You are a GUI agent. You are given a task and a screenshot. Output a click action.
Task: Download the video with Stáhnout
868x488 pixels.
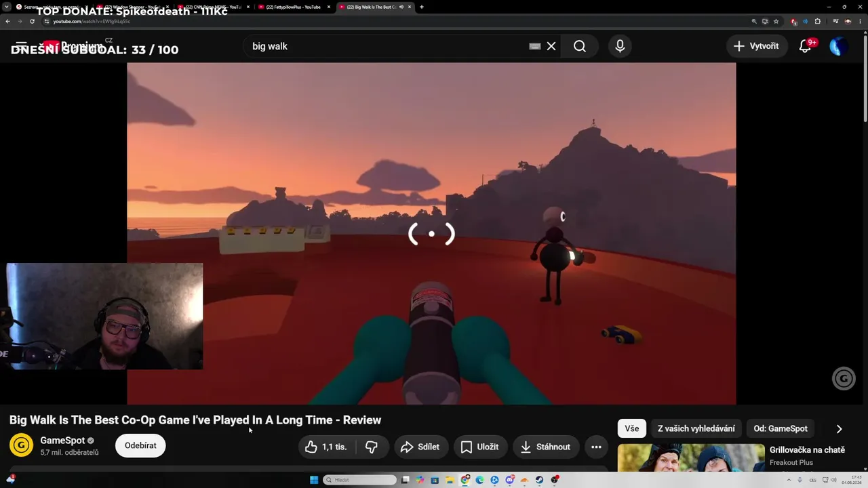(x=546, y=447)
